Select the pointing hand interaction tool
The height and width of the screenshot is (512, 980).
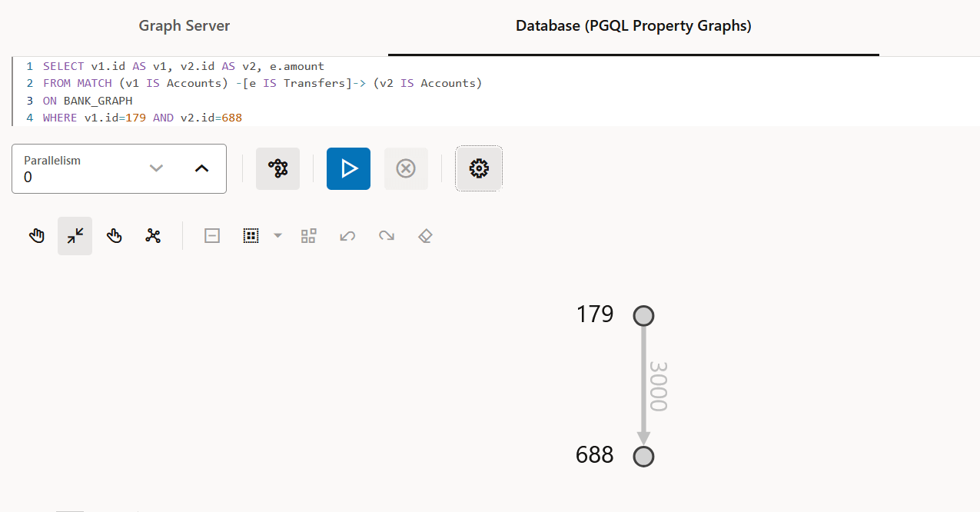(x=115, y=236)
